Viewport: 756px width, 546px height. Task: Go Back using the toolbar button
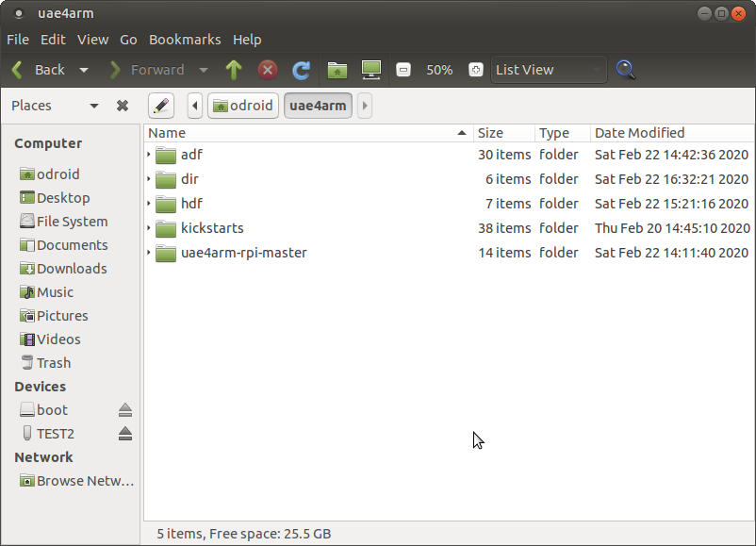[x=40, y=70]
